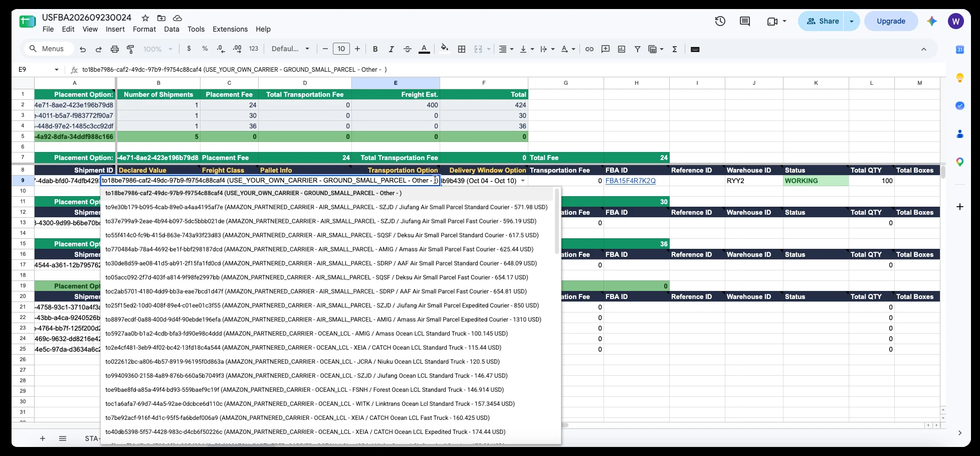Click the Undo icon in toolbar
Image resolution: width=980 pixels, height=456 pixels.
(83, 49)
